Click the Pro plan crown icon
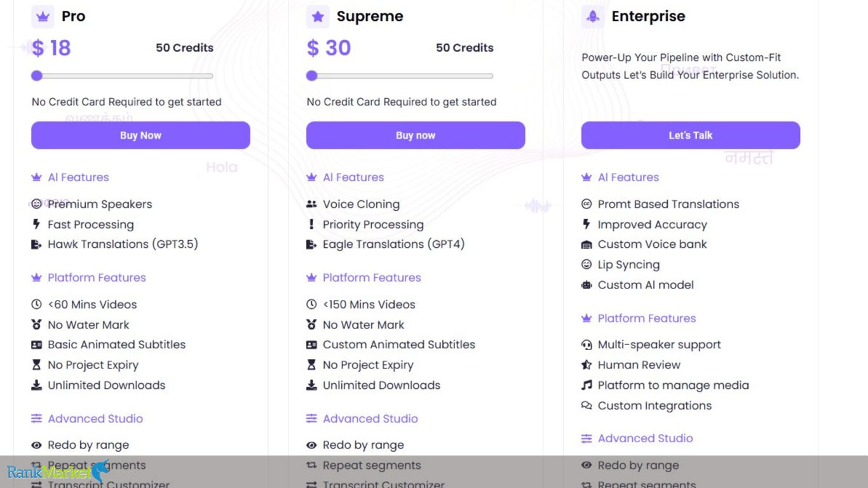 [x=43, y=17]
